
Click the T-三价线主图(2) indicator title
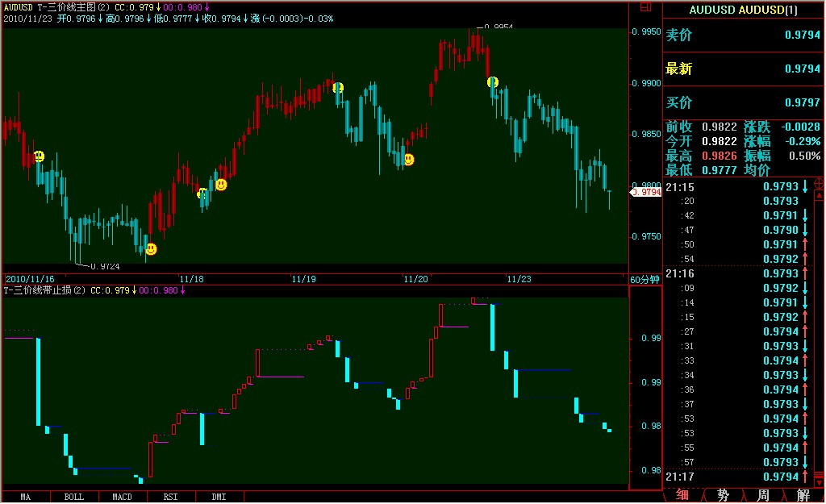(73, 7)
